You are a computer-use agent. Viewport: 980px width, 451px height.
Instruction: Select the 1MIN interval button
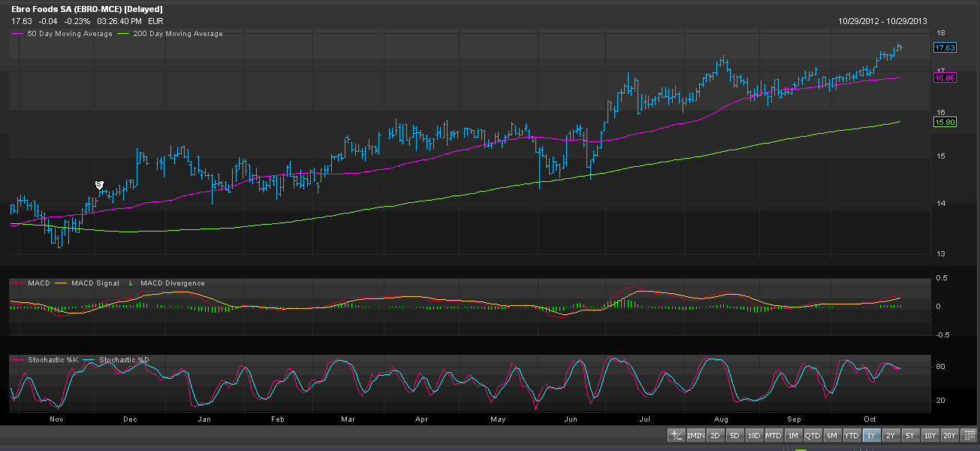[695, 435]
